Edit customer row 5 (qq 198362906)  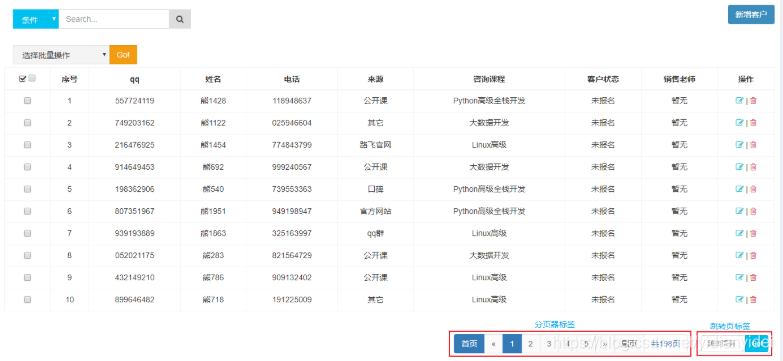pyautogui.click(x=739, y=189)
